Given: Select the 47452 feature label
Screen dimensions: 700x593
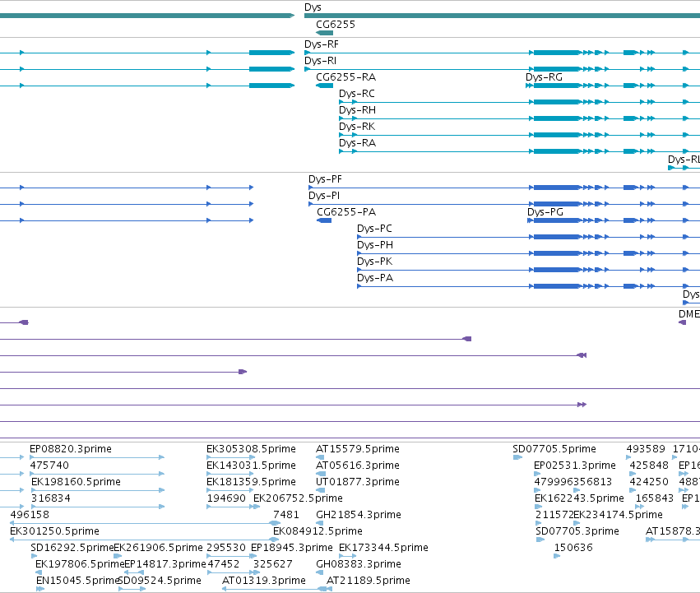Looking at the screenshot, I should click(x=224, y=564).
